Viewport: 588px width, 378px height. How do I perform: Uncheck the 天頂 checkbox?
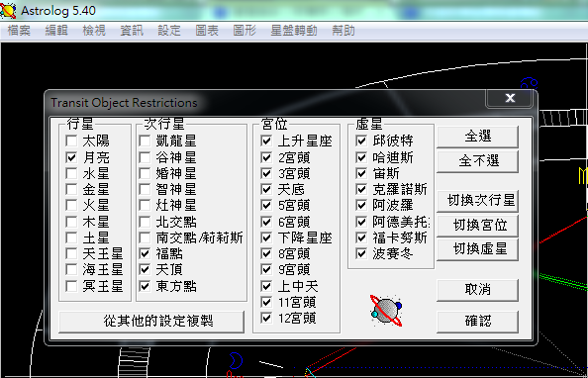(x=145, y=269)
